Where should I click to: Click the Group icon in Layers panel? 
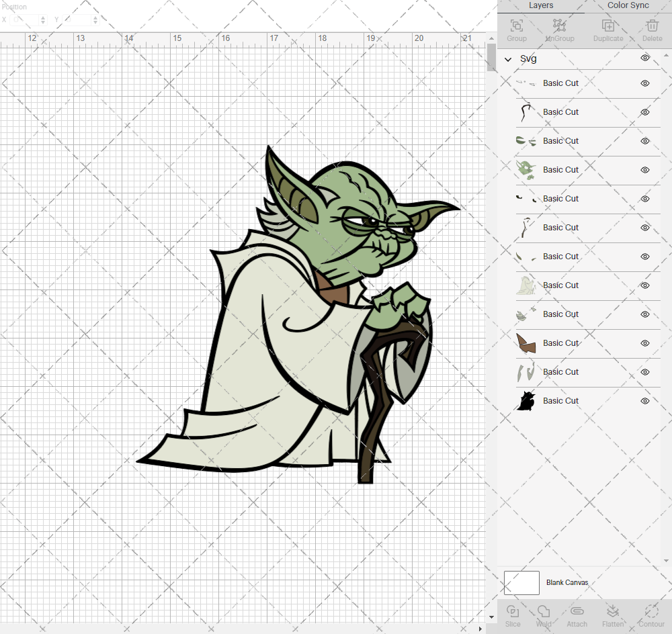click(516, 26)
